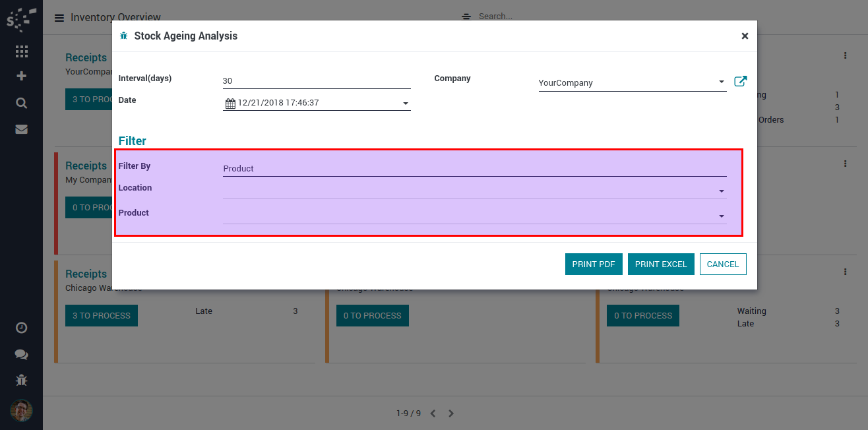The width and height of the screenshot is (868, 430).
Task: Expand the Product dropdown
Action: [721, 216]
